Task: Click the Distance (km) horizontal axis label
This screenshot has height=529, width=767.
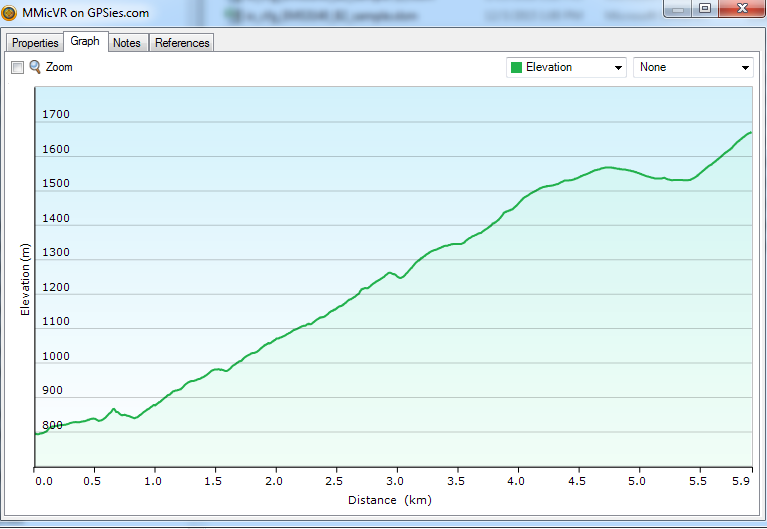Action: (x=389, y=500)
